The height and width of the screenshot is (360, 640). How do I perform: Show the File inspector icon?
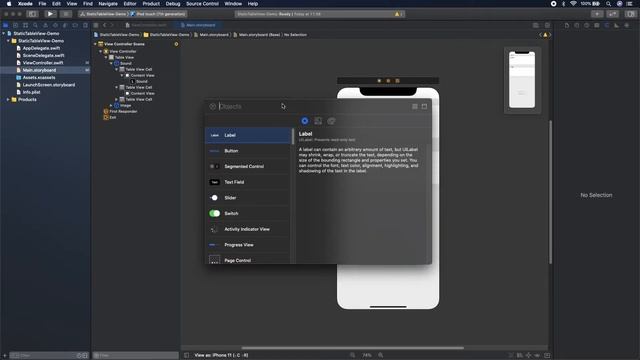tap(567, 25)
